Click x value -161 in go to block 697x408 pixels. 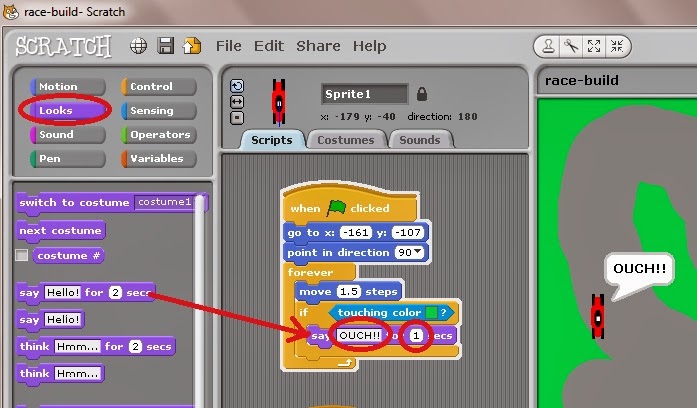pos(356,232)
